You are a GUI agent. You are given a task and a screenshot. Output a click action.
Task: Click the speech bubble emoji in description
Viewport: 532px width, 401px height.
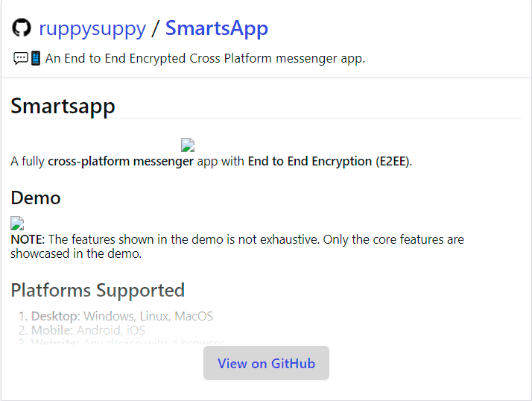pyautogui.click(x=21, y=58)
